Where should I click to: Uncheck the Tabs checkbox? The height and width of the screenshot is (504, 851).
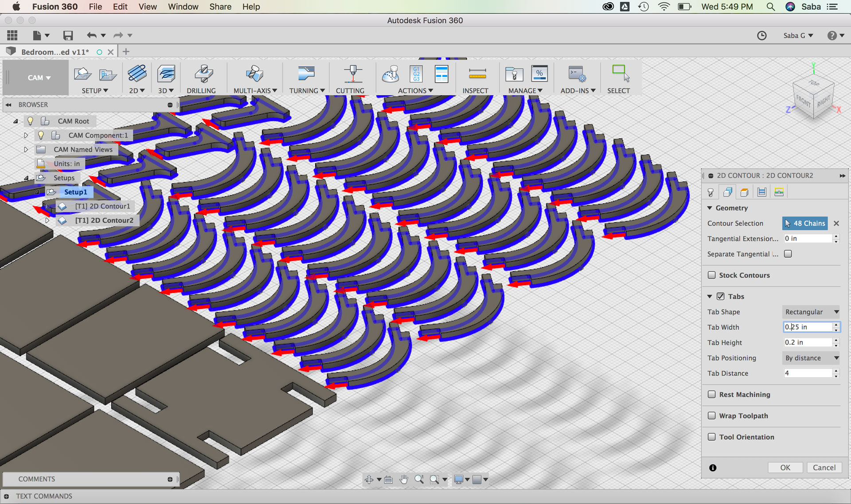coord(721,296)
